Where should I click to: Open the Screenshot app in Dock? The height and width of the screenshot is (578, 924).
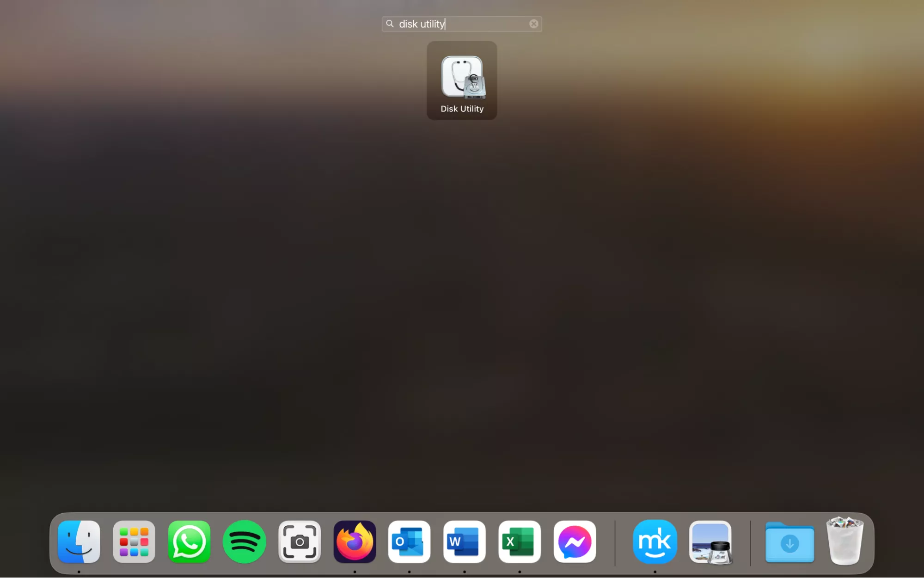(300, 541)
